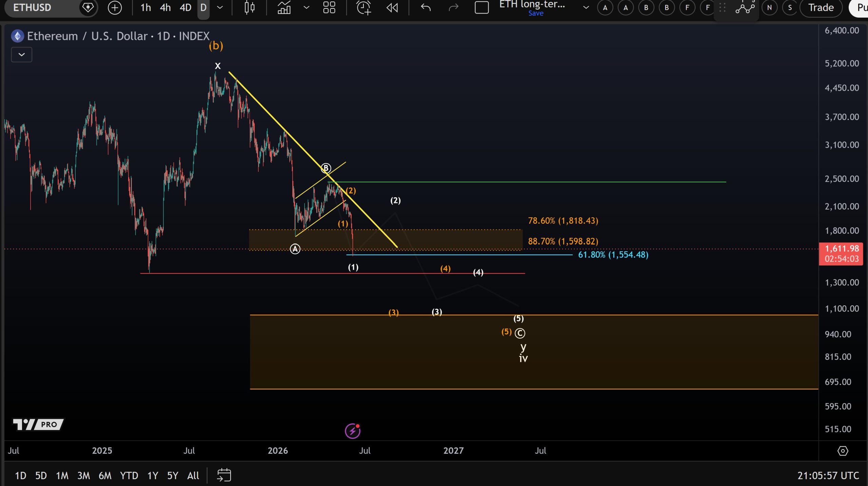Expand the timeframe interval dropdown
Image resolution: width=868 pixels, height=486 pixels.
[220, 7]
